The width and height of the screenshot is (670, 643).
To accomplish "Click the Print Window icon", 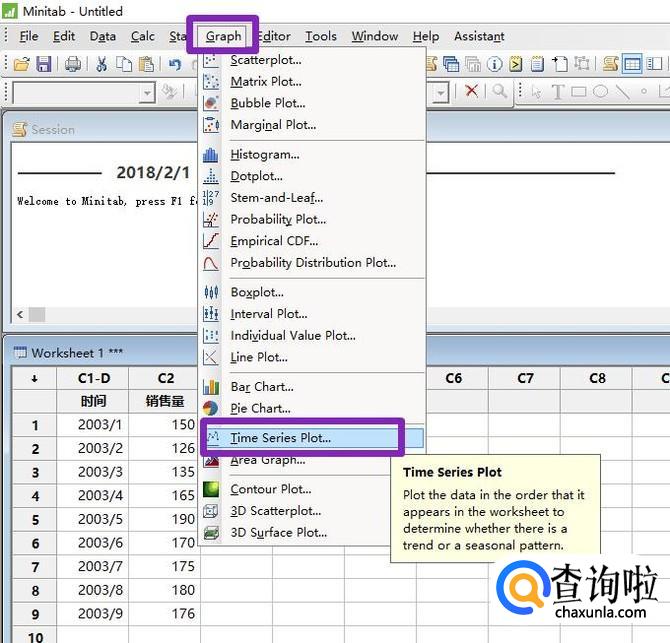I will (73, 64).
